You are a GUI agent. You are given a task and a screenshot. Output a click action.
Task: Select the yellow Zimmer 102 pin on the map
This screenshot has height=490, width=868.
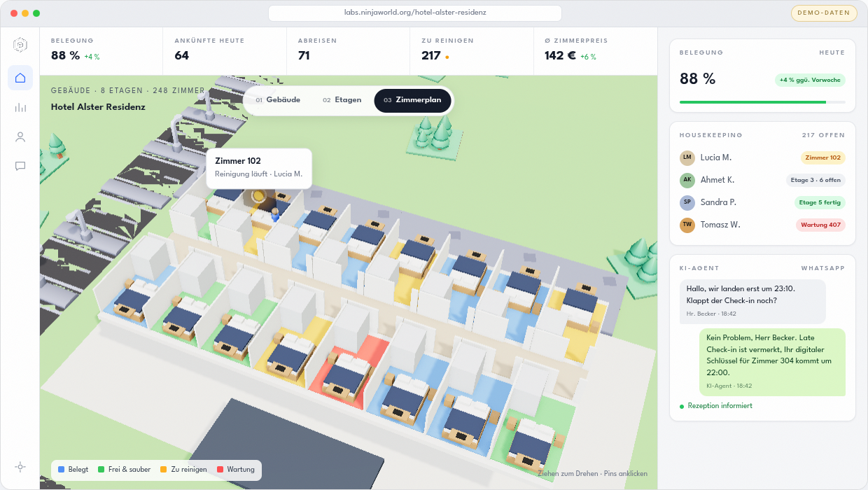coord(258,196)
